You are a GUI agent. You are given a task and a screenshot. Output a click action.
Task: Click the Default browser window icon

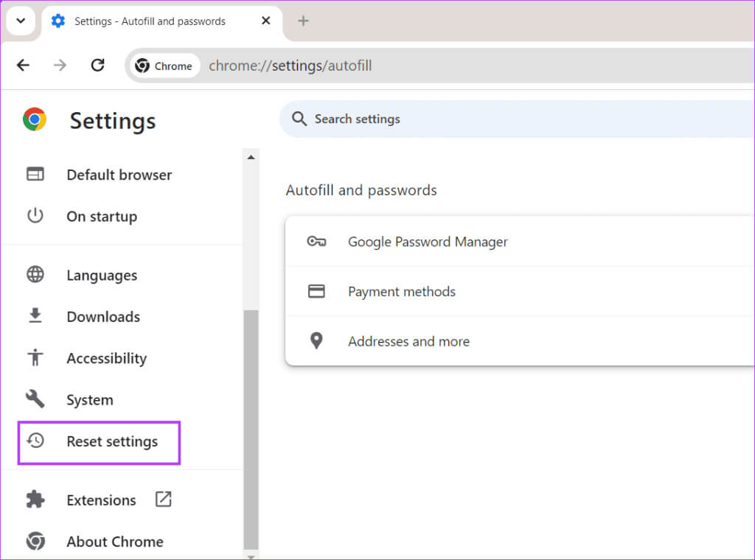pos(35,174)
